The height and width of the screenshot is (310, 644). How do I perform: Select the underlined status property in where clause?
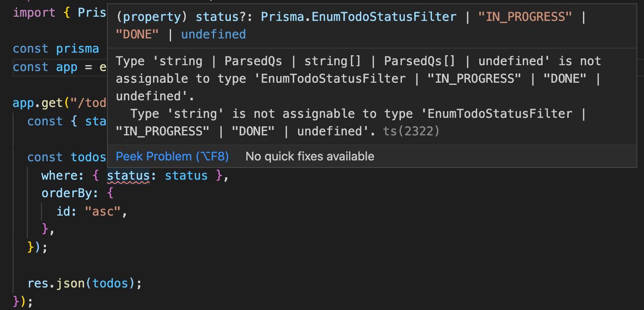[x=128, y=175]
